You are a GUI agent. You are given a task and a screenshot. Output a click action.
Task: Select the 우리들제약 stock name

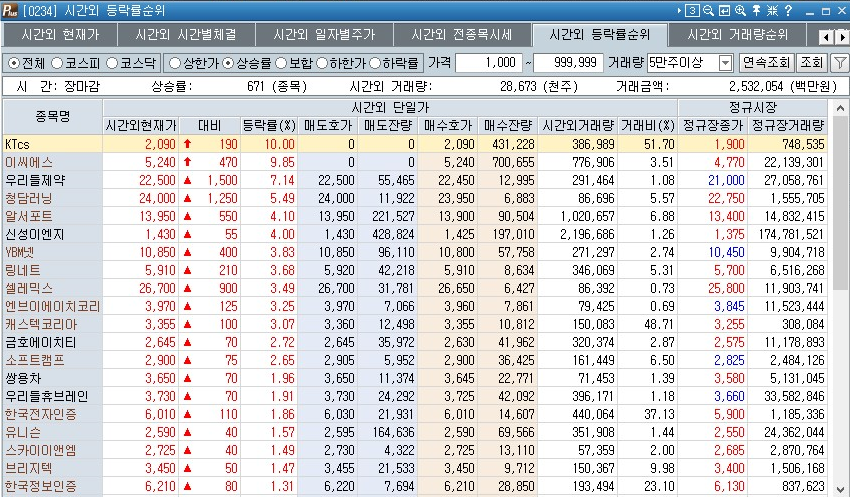coord(35,180)
